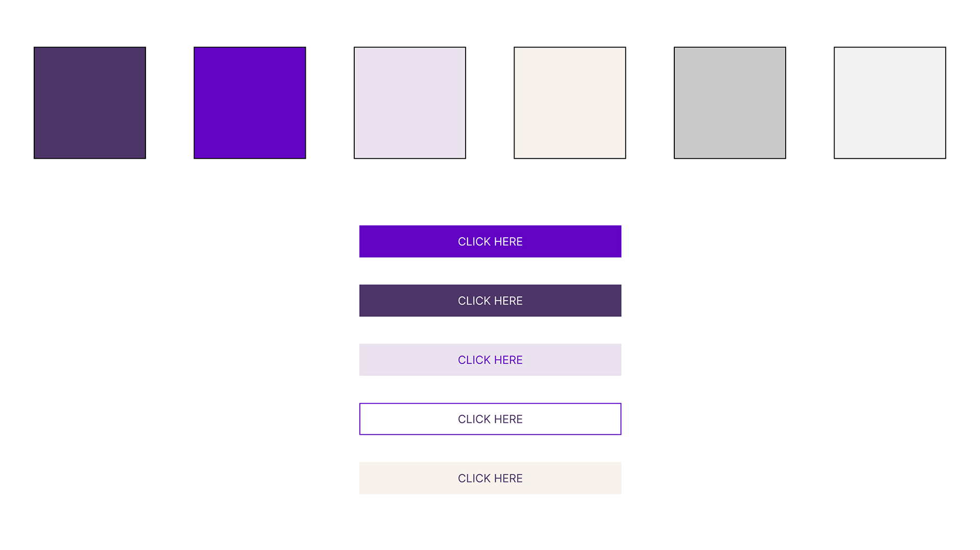Select the last swatch in the row
This screenshot has width=980, height=550.
pos(890,103)
